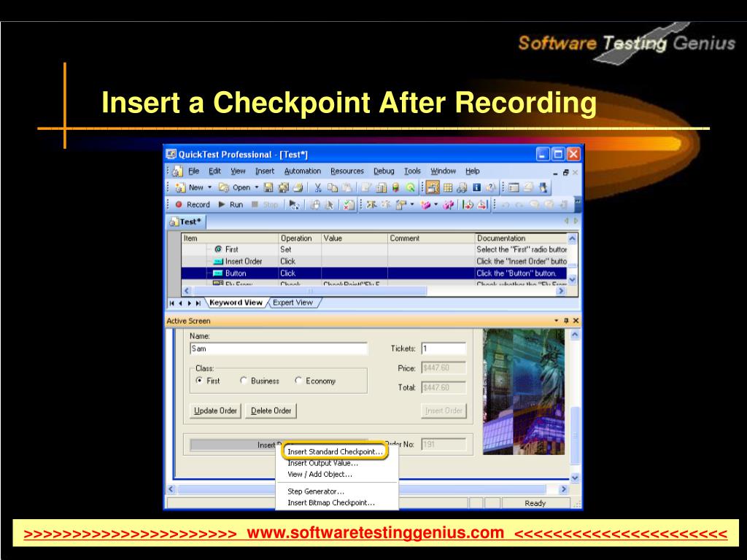The image size is (747, 560).
Task: Select the First Set row in grid
Action: pyautogui.click(x=374, y=249)
